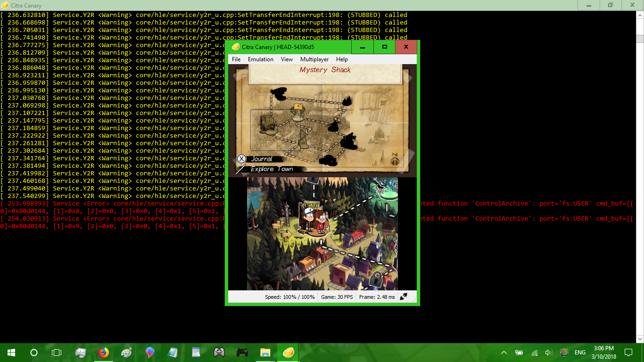Click the Game: 30 FPS status entry
Screen dimensions: 644x362
tap(337, 297)
